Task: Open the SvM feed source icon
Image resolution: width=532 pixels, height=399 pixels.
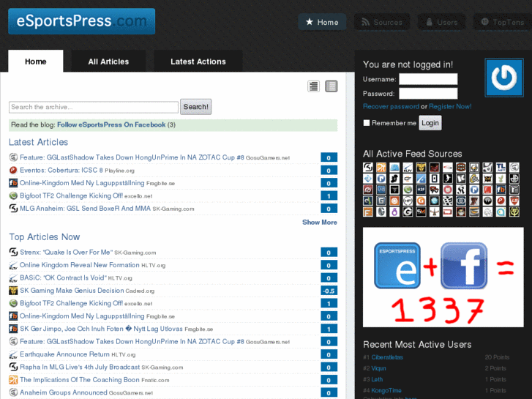Action: coord(421,212)
